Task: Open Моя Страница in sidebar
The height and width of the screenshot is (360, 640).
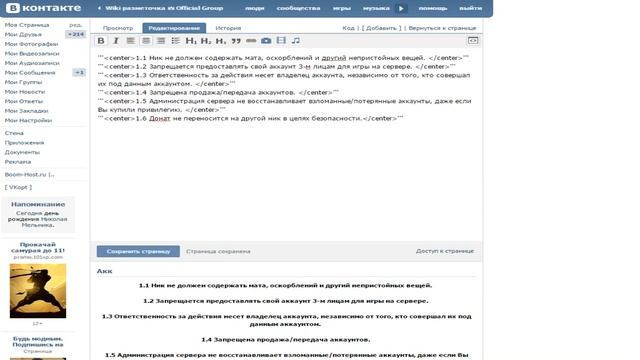Action: pyautogui.click(x=27, y=25)
